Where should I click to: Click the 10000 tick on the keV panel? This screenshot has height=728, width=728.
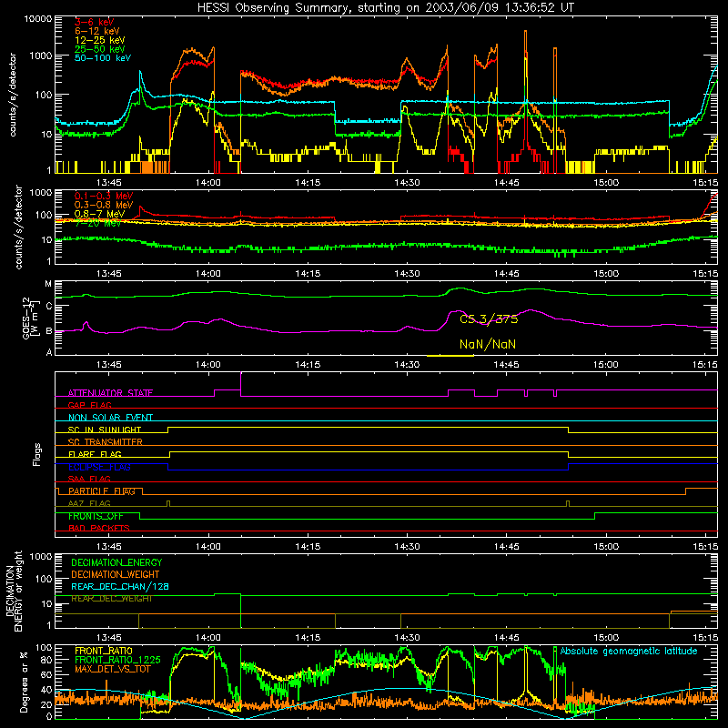[37, 18]
